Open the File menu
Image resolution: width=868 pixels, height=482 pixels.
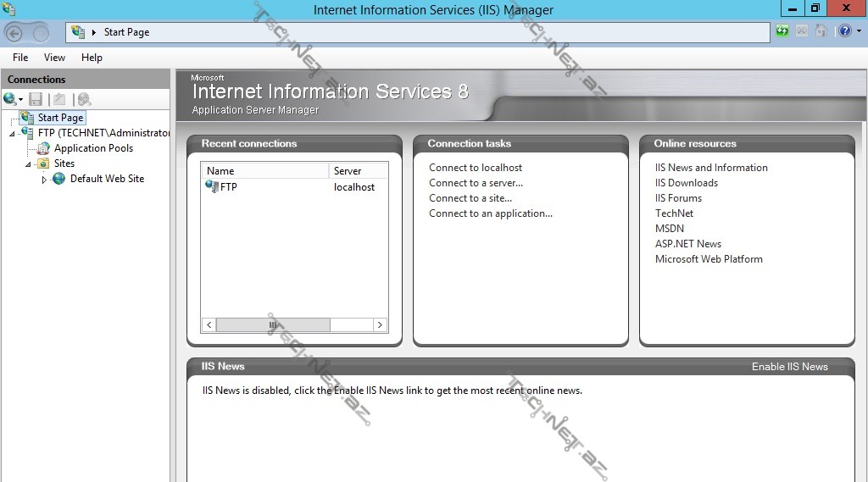pyautogui.click(x=20, y=58)
